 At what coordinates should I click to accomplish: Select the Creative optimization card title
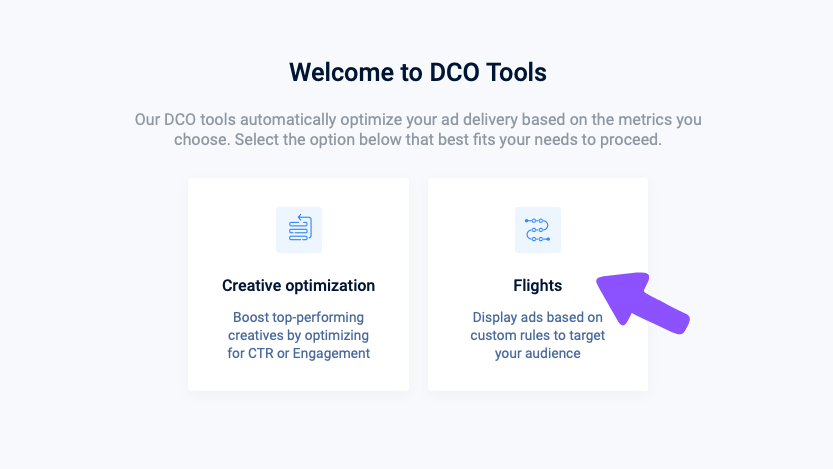coord(299,285)
